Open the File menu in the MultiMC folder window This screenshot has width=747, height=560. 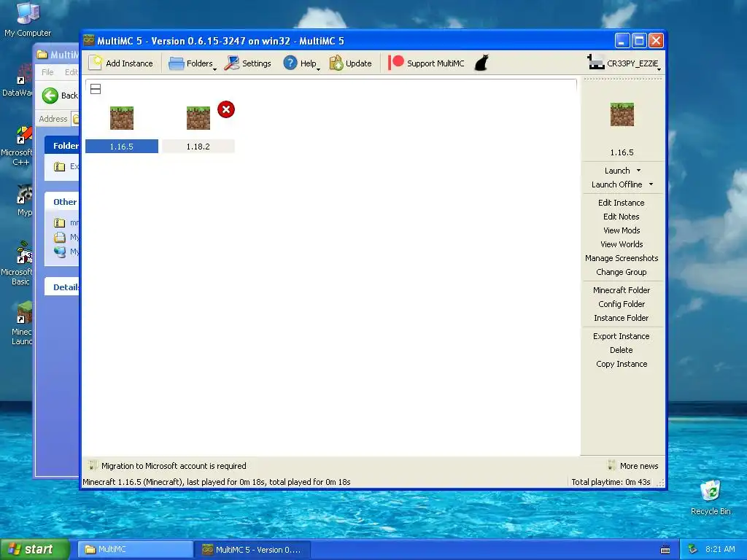(x=47, y=72)
